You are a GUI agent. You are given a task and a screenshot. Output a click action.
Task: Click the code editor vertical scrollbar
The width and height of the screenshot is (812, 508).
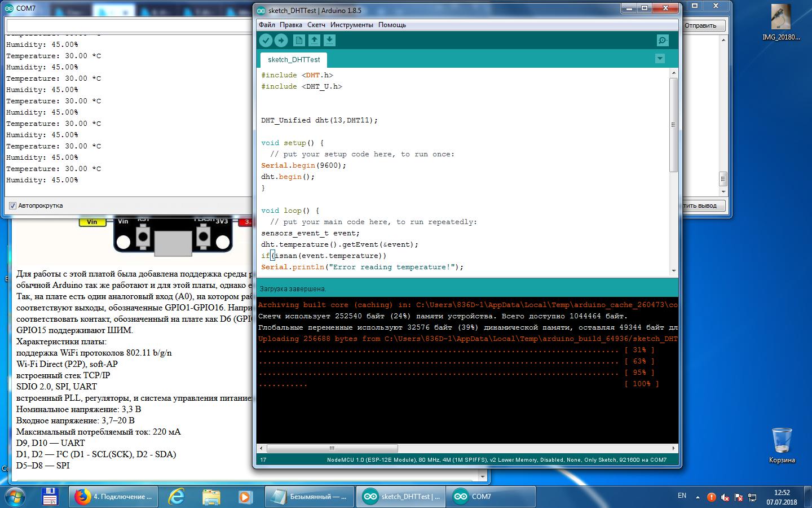[673, 124]
